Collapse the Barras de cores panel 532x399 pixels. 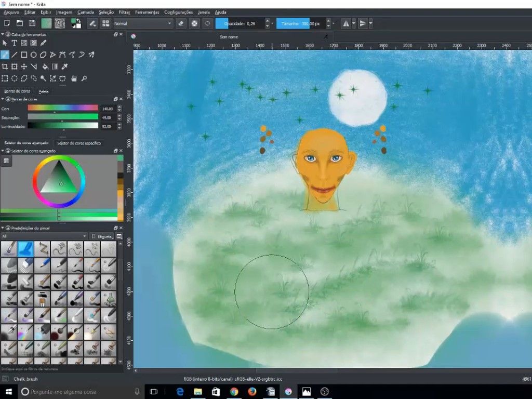pos(3,99)
